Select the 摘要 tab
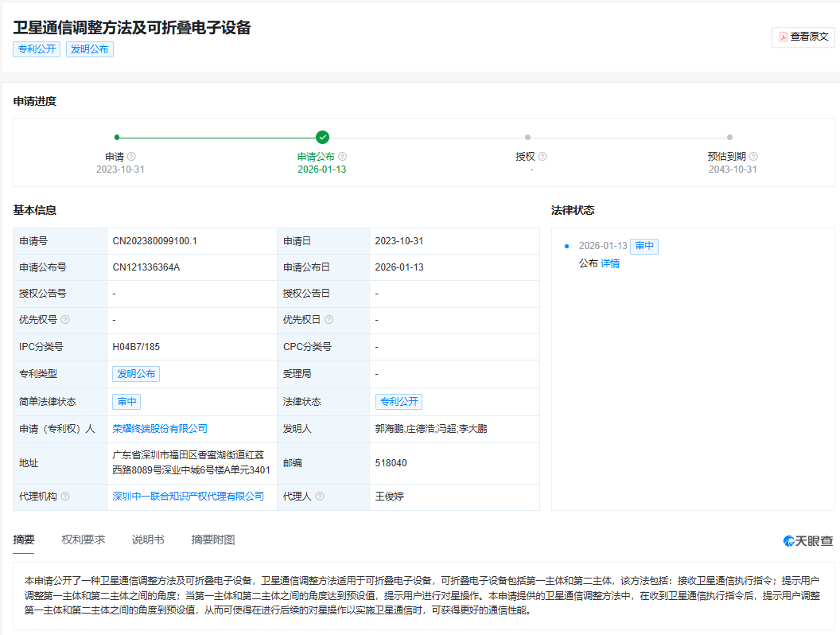840x635 pixels. point(24,540)
